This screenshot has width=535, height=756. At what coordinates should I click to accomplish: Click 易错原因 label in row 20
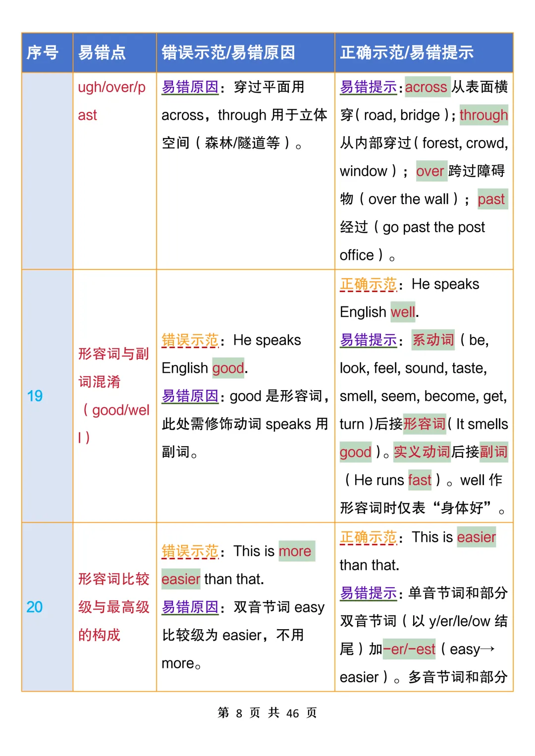coord(190,607)
